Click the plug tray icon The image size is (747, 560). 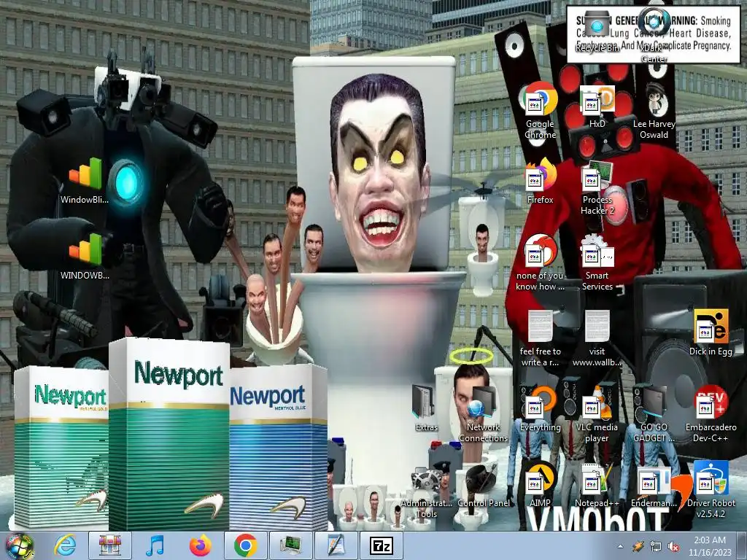click(638, 546)
